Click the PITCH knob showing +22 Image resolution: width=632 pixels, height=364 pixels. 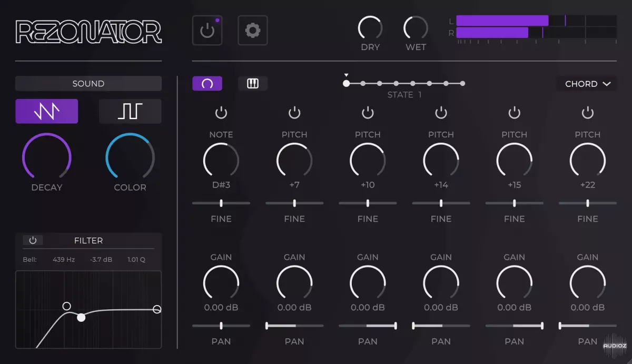pyautogui.click(x=588, y=161)
